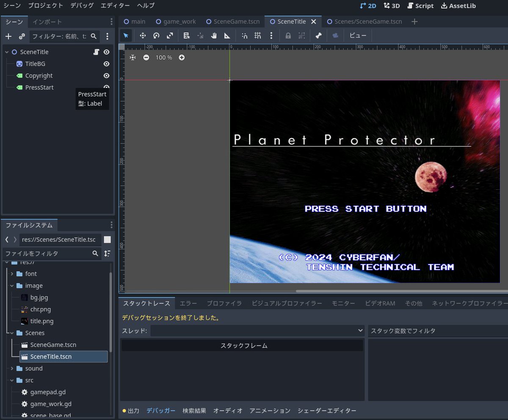The height and width of the screenshot is (420, 508).
Task: Select the Pan Mode hand tool
Action: (214, 36)
